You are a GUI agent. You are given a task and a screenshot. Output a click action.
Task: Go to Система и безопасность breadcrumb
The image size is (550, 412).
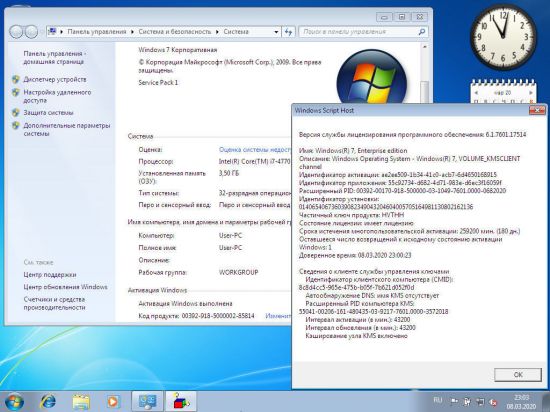pyautogui.click(x=175, y=32)
